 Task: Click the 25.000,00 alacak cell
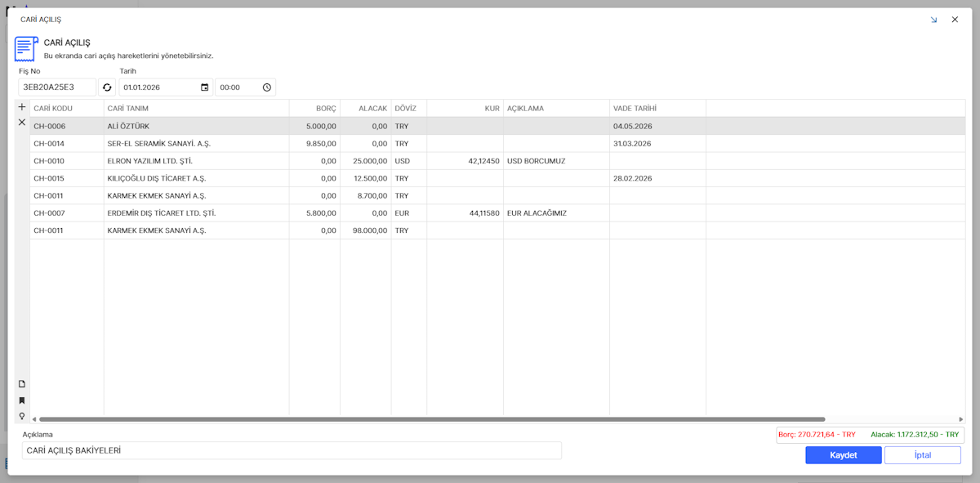coord(365,161)
